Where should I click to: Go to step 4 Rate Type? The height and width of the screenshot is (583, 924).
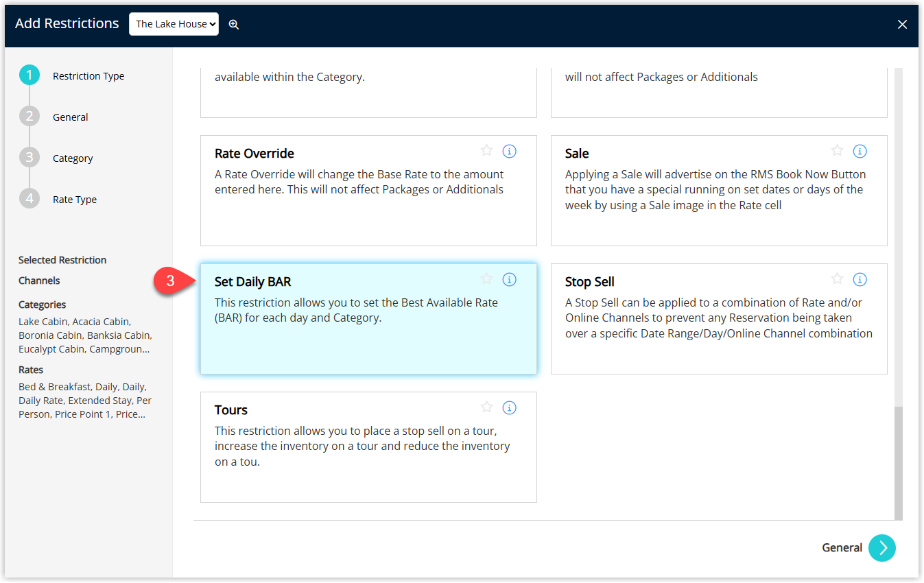[29, 199]
